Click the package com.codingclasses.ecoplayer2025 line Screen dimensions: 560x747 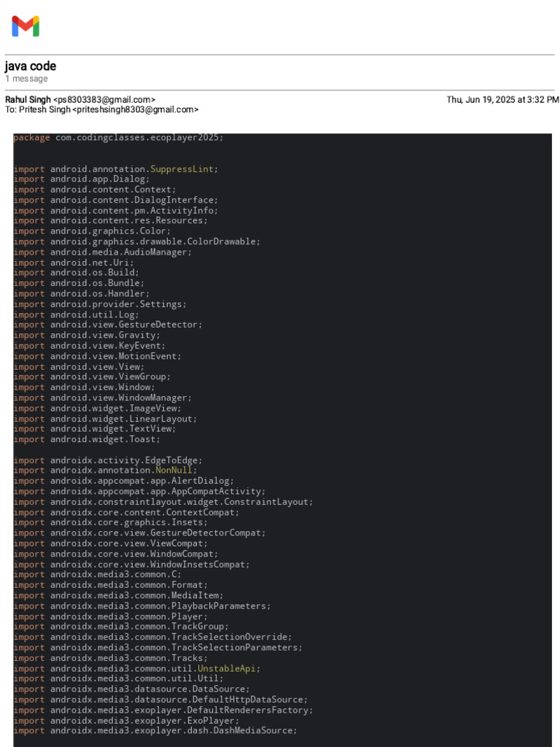click(118, 137)
